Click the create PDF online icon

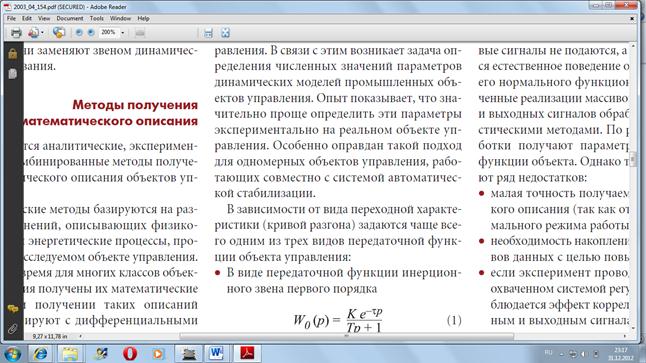pyautogui.click(x=33, y=33)
